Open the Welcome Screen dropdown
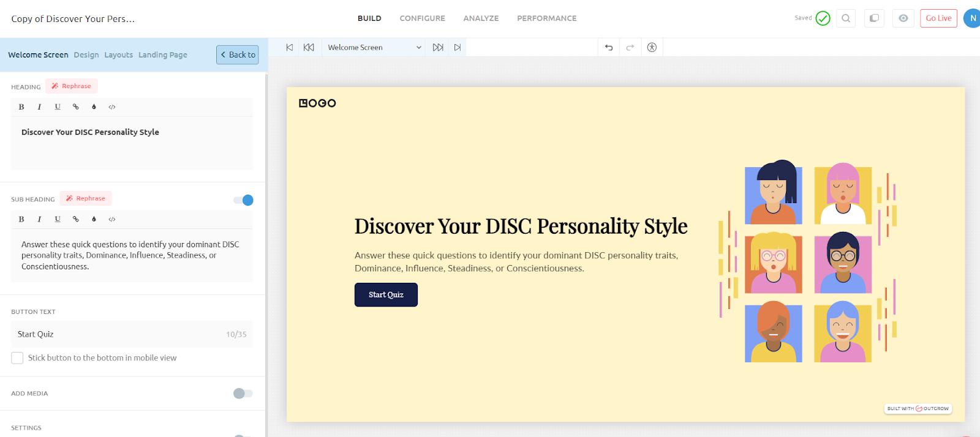 [x=374, y=48]
